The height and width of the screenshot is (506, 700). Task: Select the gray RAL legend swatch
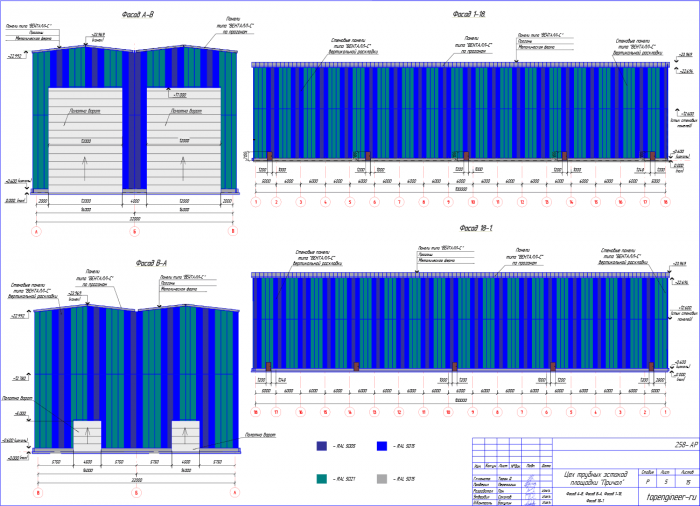click(x=382, y=479)
